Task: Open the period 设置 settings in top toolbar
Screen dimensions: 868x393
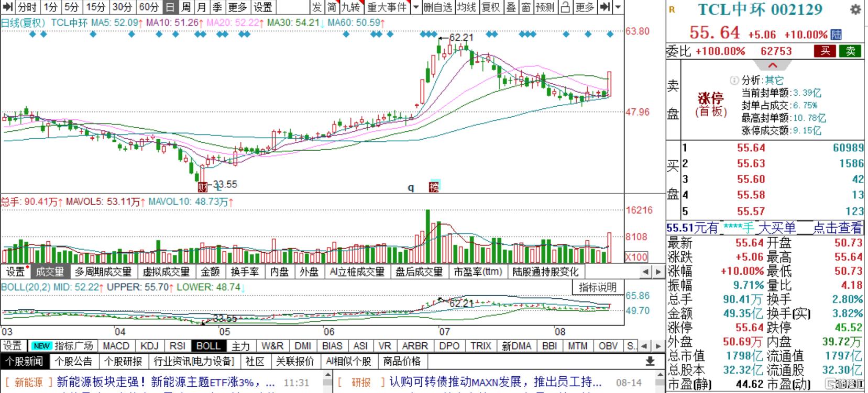Action: (263, 7)
